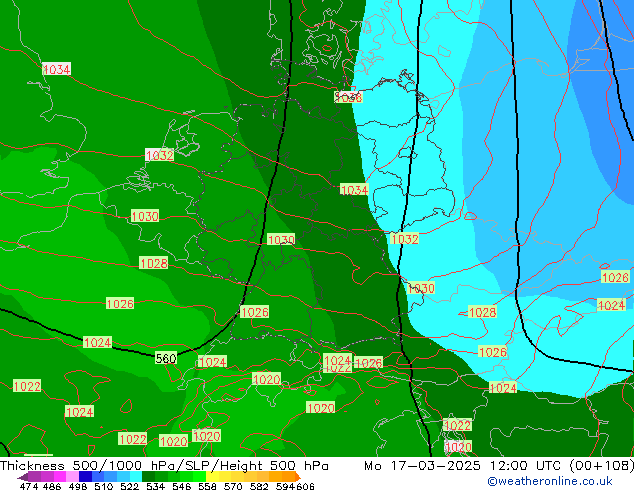Click the 1022 label at the far-left edge

[x=27, y=386]
